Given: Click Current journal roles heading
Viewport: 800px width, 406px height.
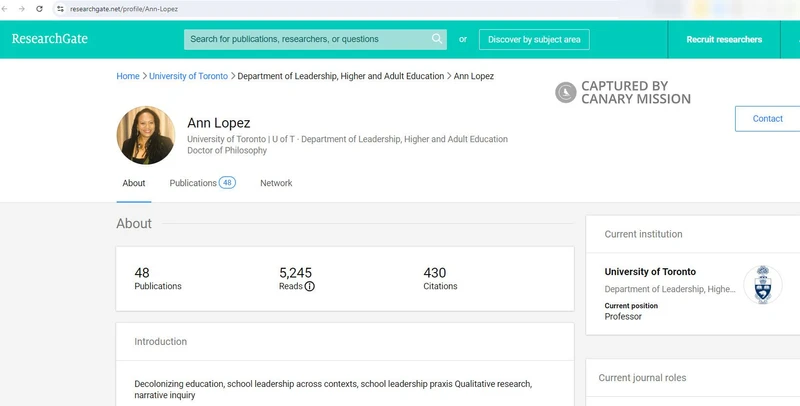Looking at the screenshot, I should [642, 378].
